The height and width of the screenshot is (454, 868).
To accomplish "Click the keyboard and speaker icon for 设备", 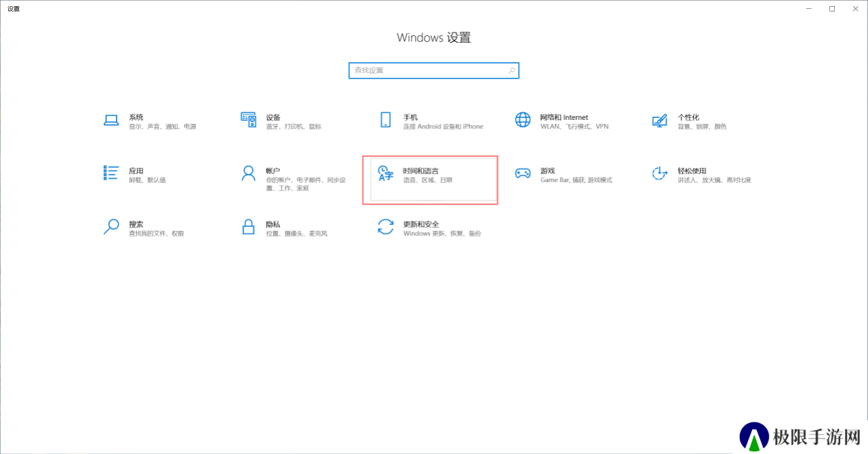I will tap(248, 120).
